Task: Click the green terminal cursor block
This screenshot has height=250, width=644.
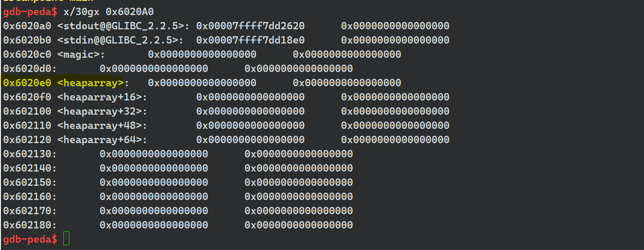Action: 66,238
